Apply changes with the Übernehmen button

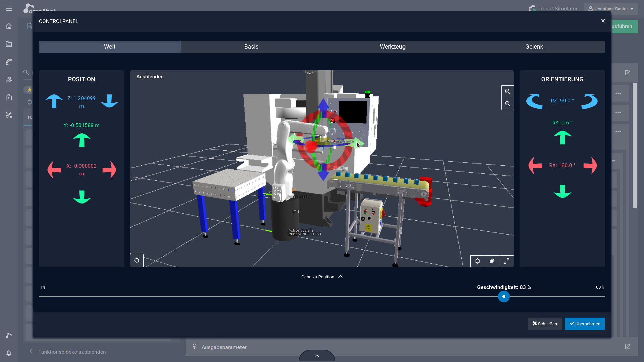pyautogui.click(x=585, y=324)
